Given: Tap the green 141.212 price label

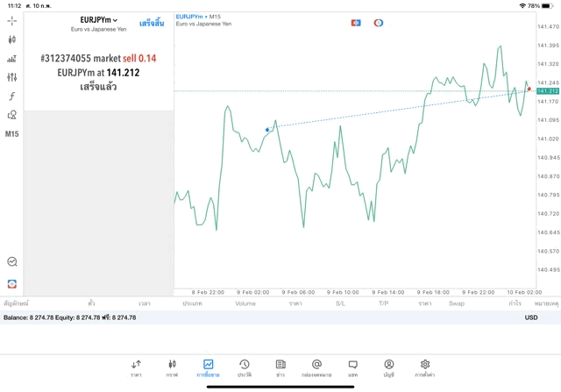Looking at the screenshot, I should [x=547, y=91].
